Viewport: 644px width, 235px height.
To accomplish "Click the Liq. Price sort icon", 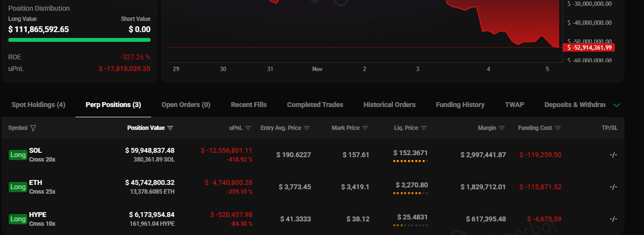I will click(x=424, y=128).
